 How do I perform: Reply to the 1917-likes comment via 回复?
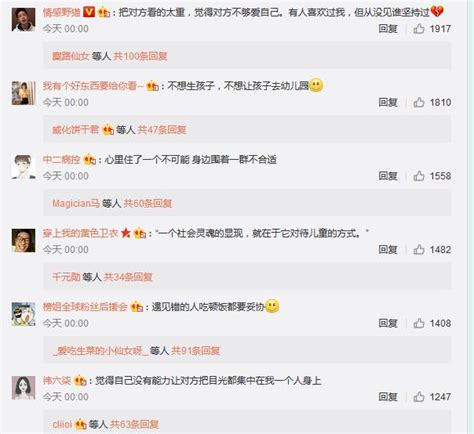(388, 29)
